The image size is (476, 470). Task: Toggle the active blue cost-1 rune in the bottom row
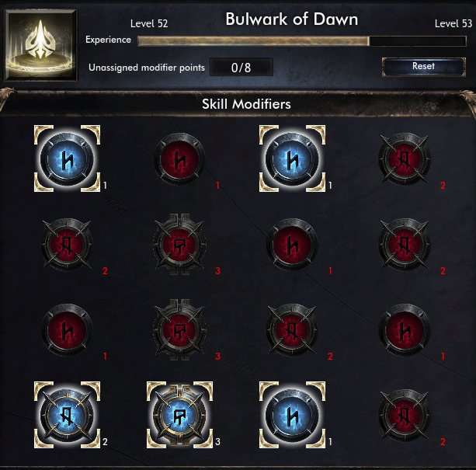click(292, 416)
